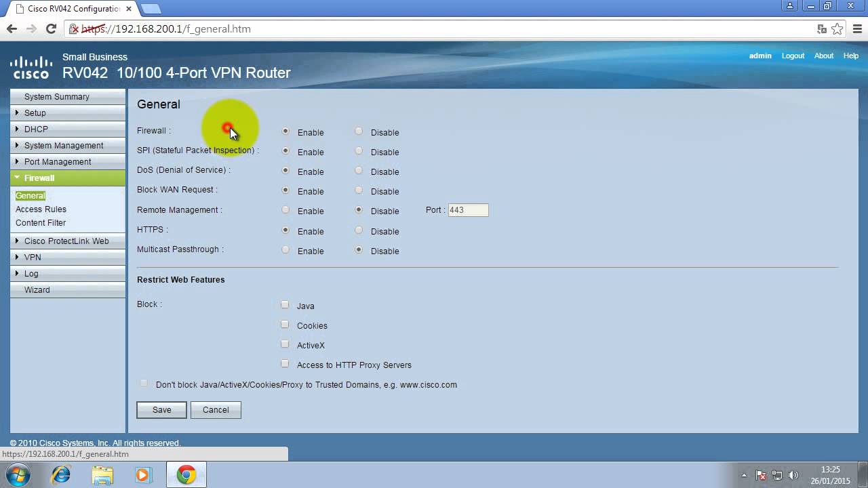This screenshot has height=488, width=868.
Task: Check Access to HTTP Proxy Servers
Action: click(285, 364)
